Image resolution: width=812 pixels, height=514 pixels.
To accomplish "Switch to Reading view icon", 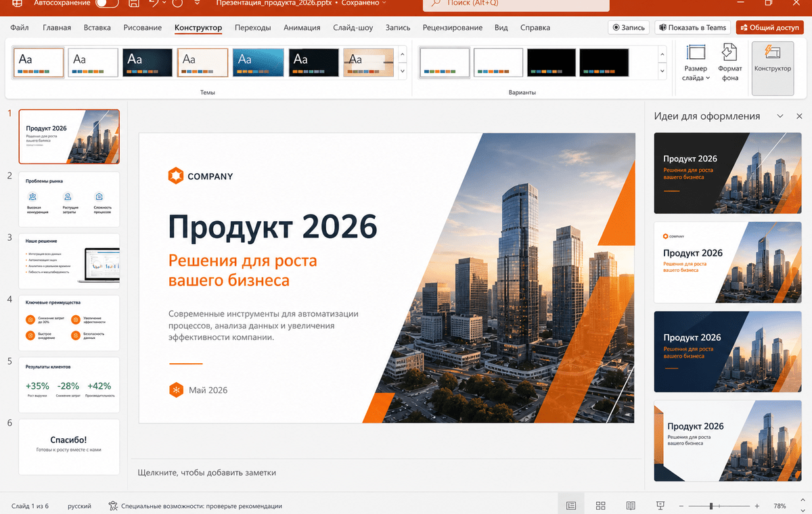I will pos(631,506).
